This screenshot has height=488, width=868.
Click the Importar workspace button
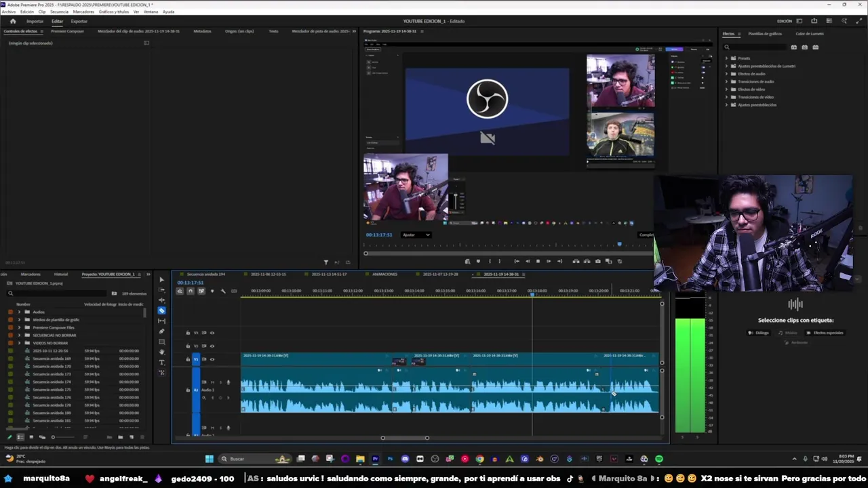click(x=35, y=21)
